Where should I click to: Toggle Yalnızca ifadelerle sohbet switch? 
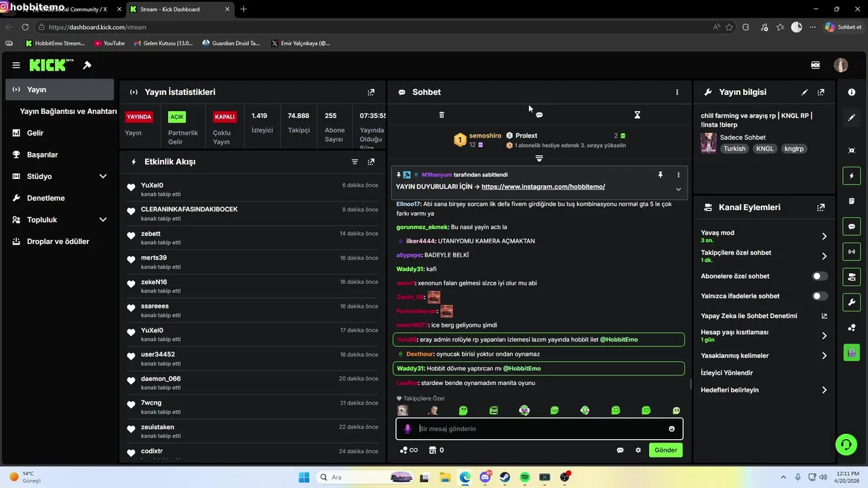(820, 296)
